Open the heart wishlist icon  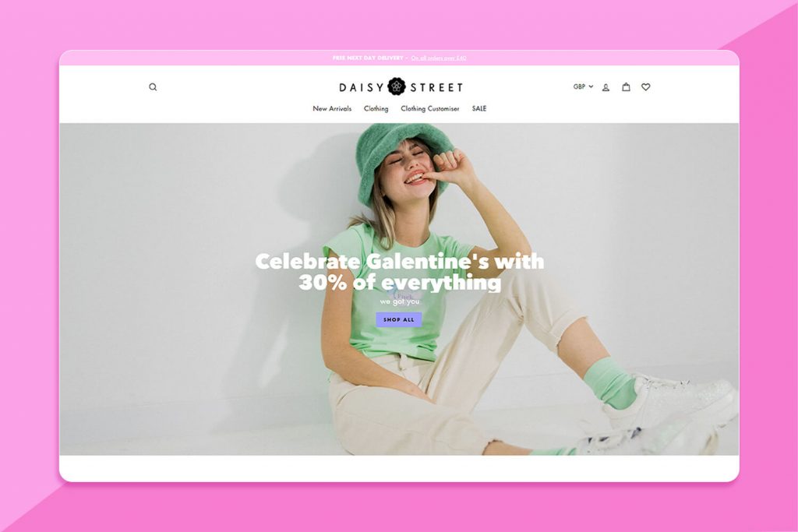pyautogui.click(x=646, y=87)
